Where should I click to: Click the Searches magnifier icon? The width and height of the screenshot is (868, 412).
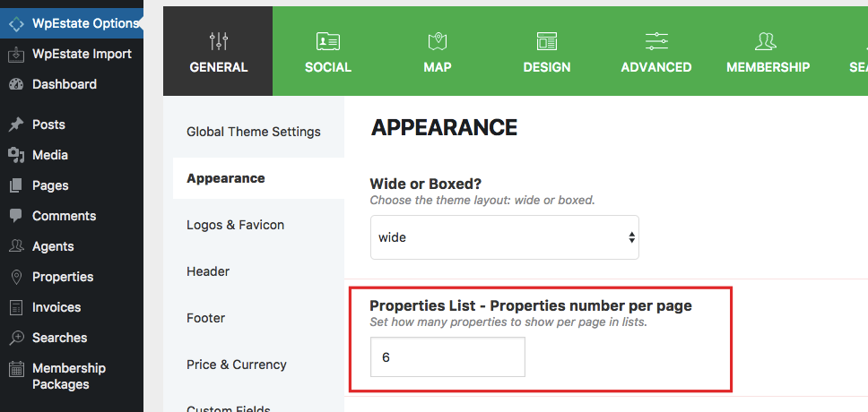point(17,338)
